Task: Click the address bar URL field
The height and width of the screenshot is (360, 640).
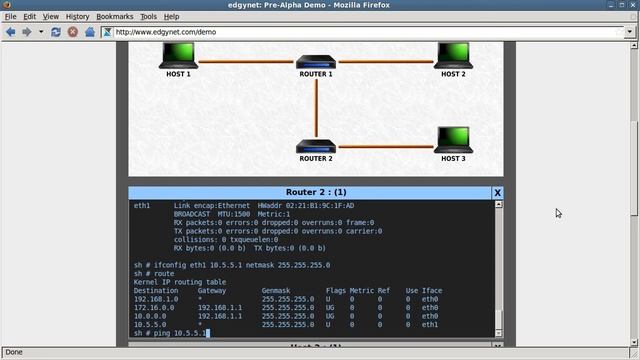Action: [x=363, y=32]
